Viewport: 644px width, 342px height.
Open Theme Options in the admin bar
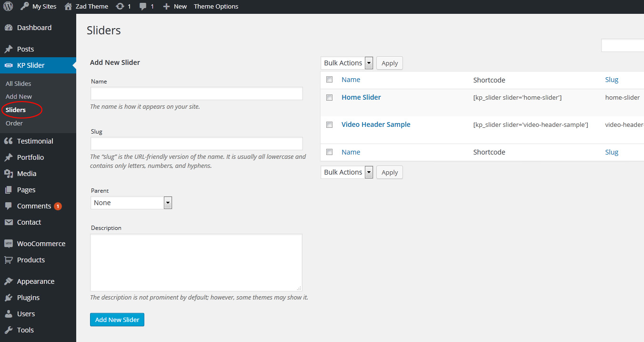[x=216, y=7]
